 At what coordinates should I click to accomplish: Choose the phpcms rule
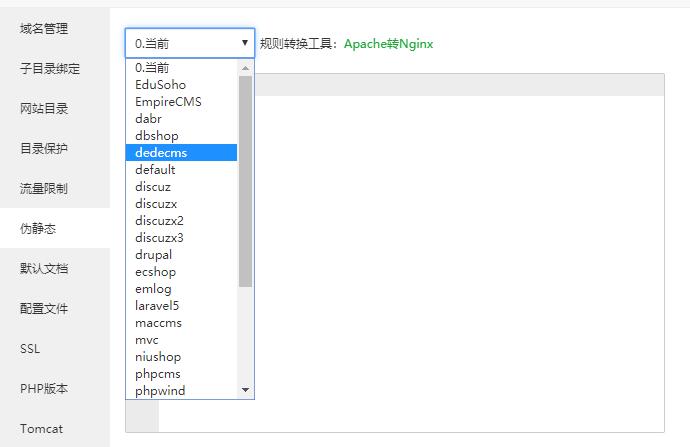[181, 374]
